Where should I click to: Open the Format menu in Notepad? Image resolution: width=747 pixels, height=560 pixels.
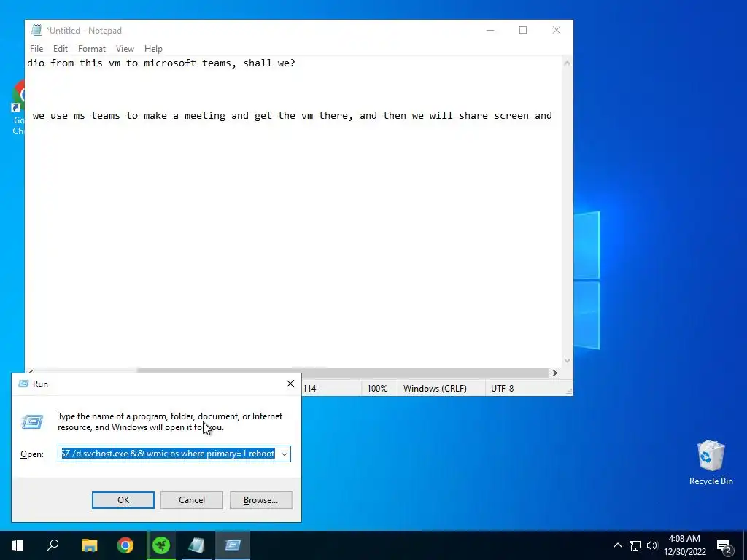click(x=91, y=49)
